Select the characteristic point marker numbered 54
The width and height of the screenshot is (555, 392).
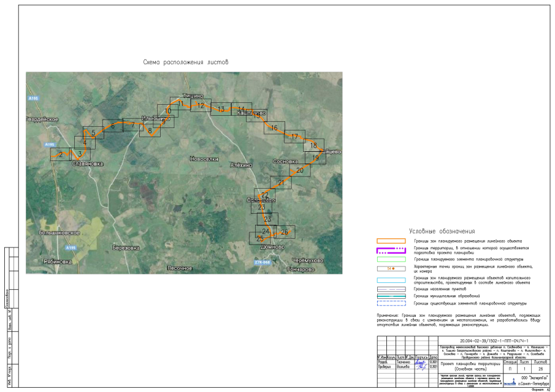click(391, 269)
